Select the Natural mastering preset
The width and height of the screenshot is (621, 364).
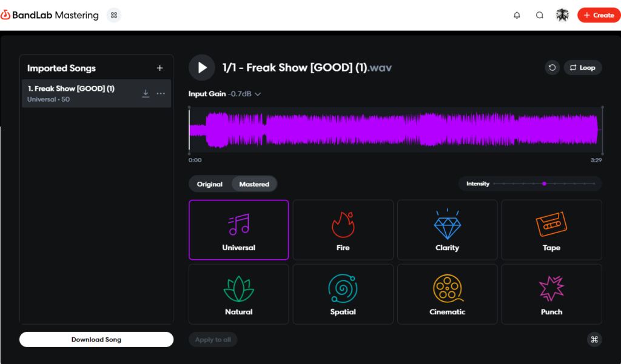pos(239,294)
